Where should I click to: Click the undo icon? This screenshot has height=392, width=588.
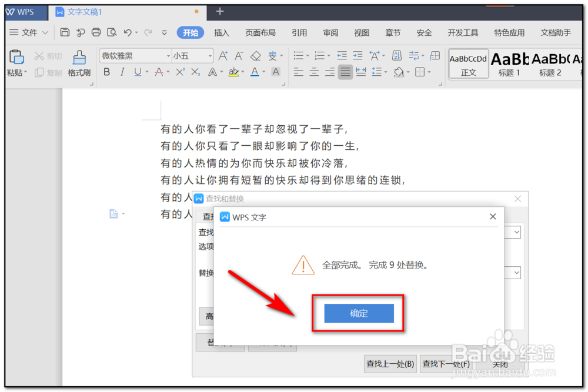pos(128,32)
